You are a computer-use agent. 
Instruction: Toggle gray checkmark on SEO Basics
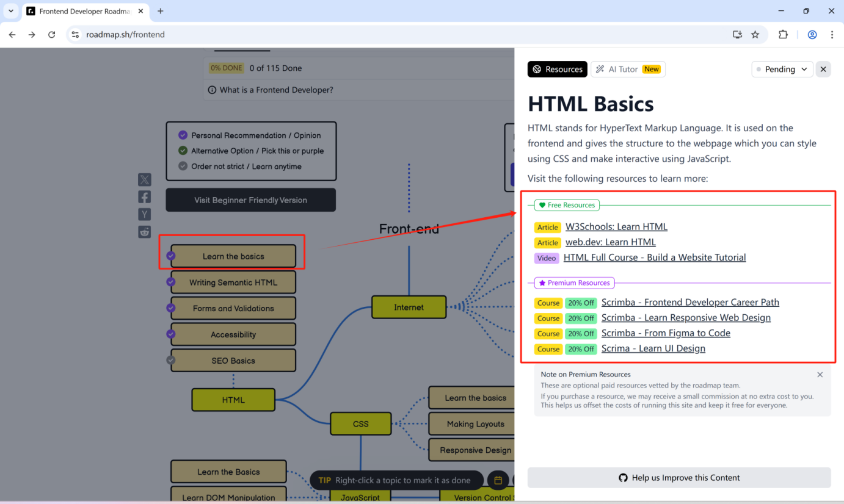171,360
